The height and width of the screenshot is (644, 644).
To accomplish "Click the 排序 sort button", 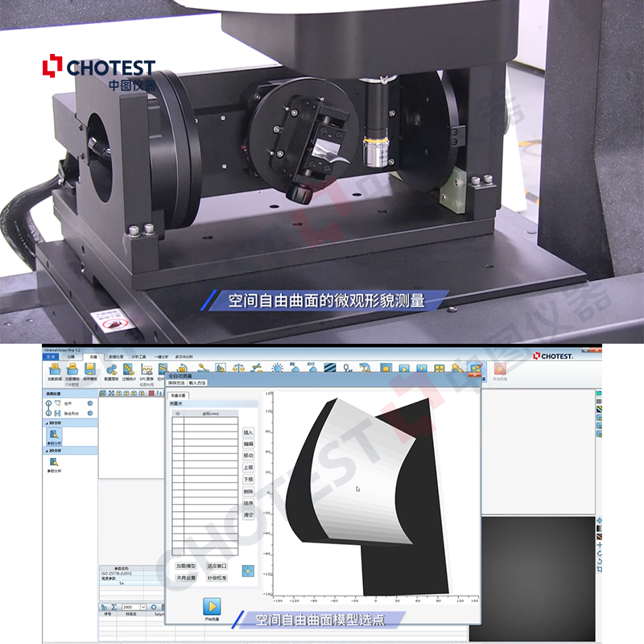I will (x=249, y=503).
